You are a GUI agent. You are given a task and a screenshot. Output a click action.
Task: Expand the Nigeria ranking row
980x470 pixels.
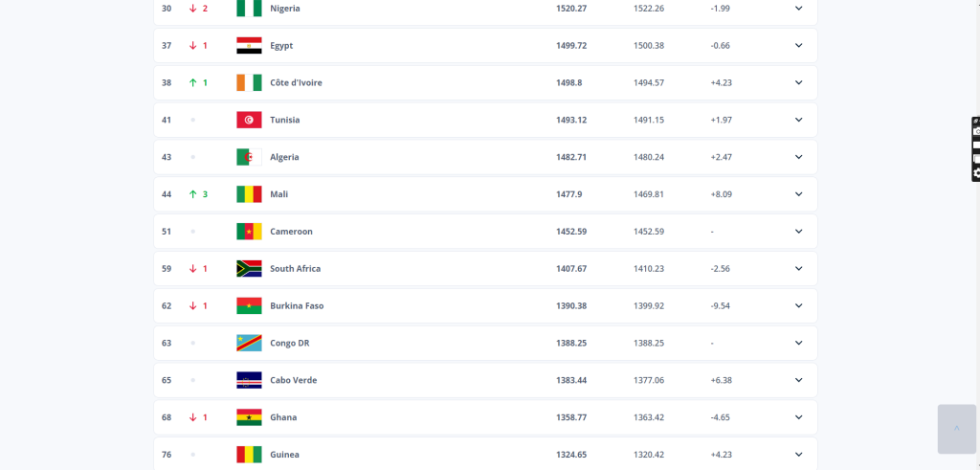798,8
